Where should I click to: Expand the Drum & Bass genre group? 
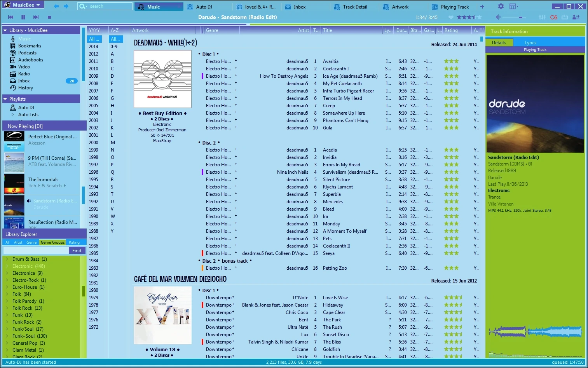pyautogui.click(x=7, y=259)
